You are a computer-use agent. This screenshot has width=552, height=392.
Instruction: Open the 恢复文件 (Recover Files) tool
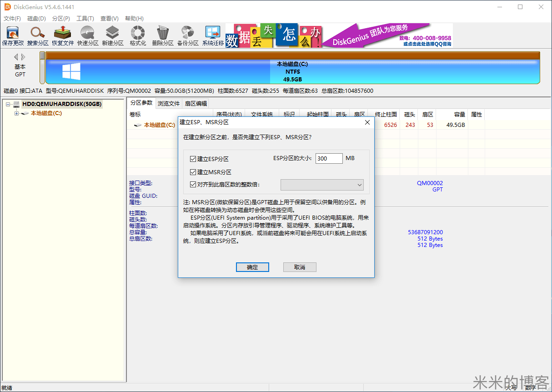(62, 35)
